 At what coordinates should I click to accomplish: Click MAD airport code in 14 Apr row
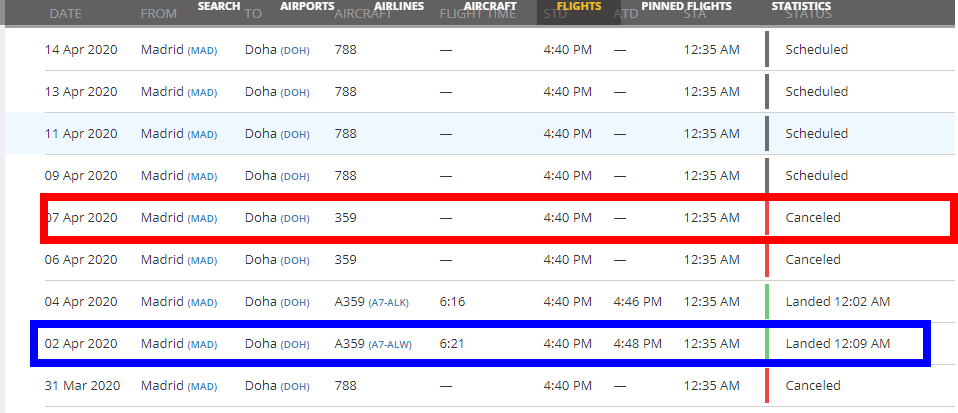[202, 51]
